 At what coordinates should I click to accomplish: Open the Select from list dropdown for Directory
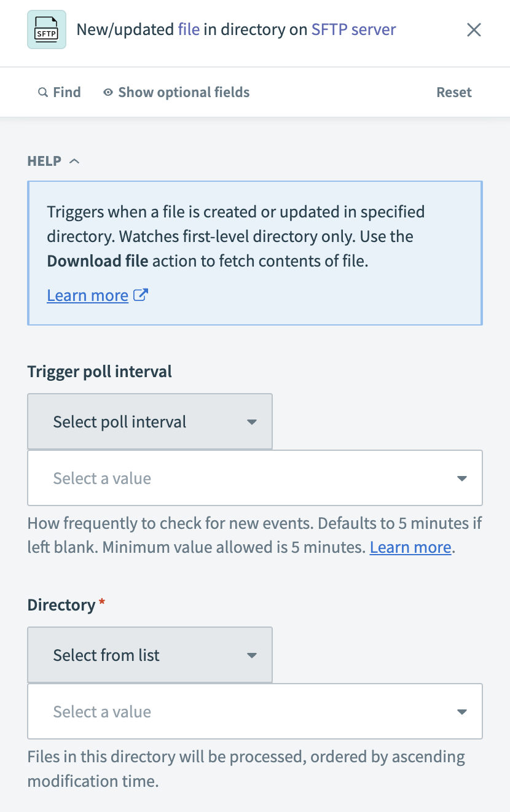tap(149, 655)
